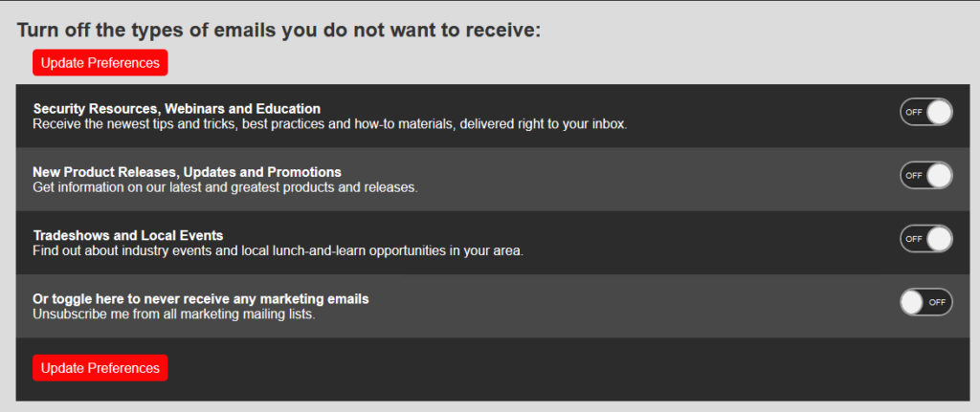Toggle the New Product Releases emails switch
The width and height of the screenshot is (980, 412).
click(925, 175)
